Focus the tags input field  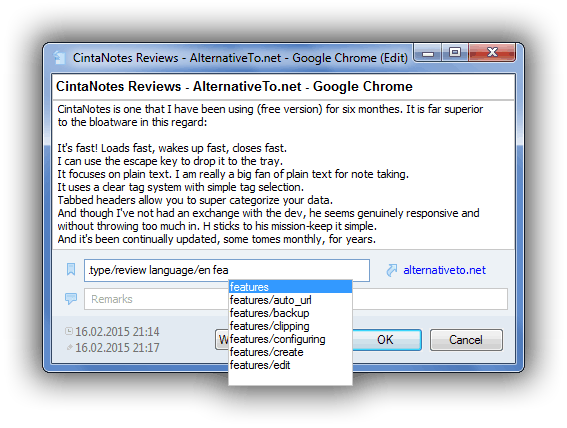(227, 270)
